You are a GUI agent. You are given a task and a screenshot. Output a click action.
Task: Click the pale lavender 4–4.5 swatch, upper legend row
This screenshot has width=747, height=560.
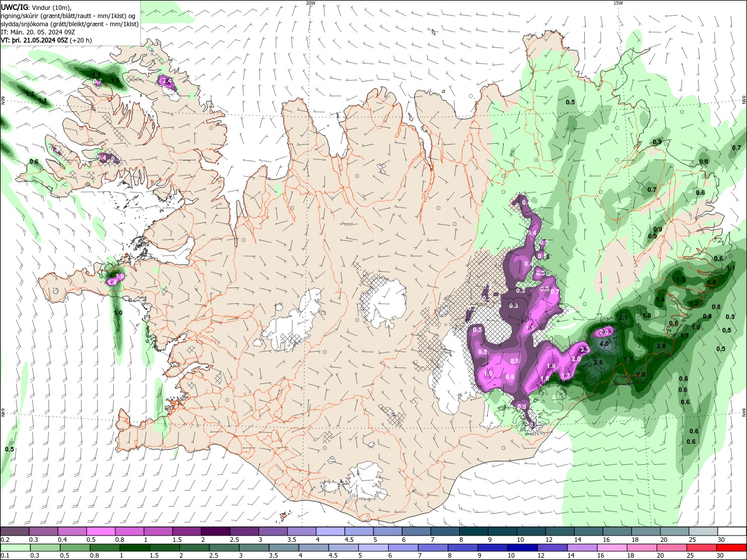click(330, 531)
